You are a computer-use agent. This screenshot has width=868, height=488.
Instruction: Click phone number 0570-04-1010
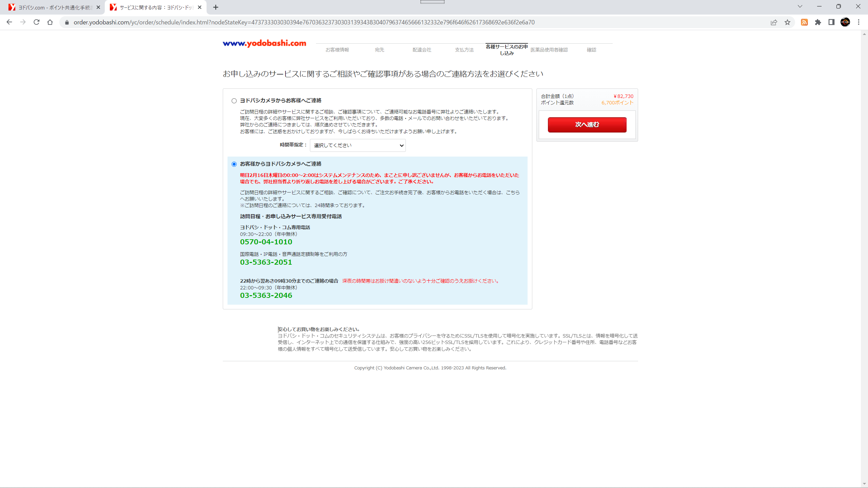(x=266, y=242)
